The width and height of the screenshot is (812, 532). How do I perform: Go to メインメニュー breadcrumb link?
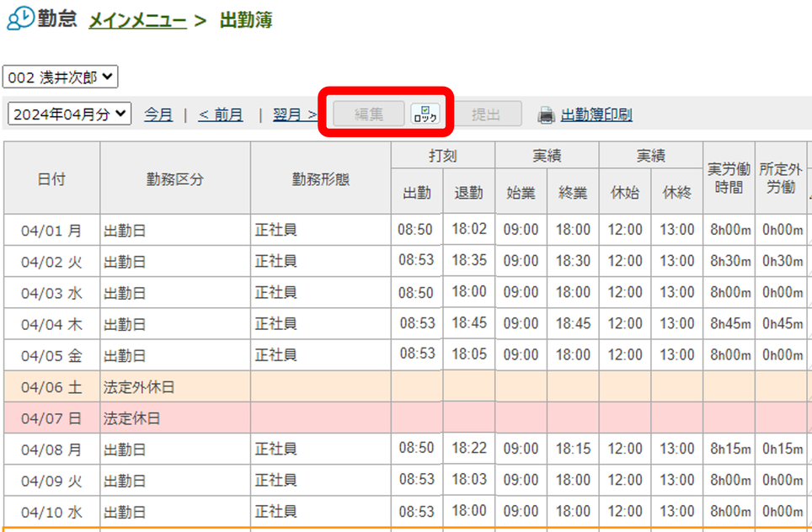[137, 19]
